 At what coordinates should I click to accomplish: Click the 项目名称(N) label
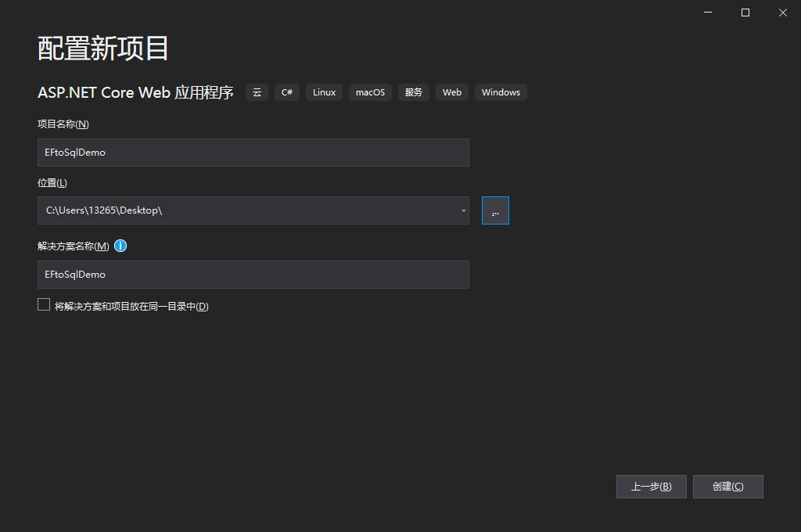63,124
